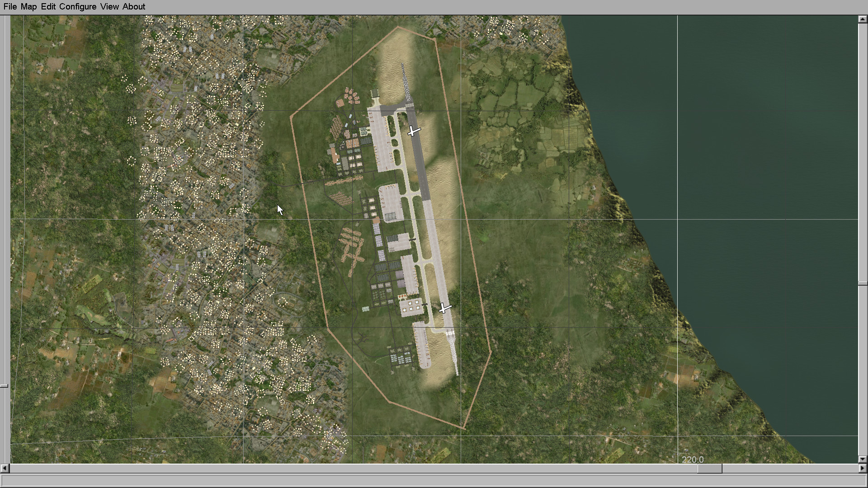Click the vertical scrollbar down arrow
The width and height of the screenshot is (868, 488).
coord(863,459)
